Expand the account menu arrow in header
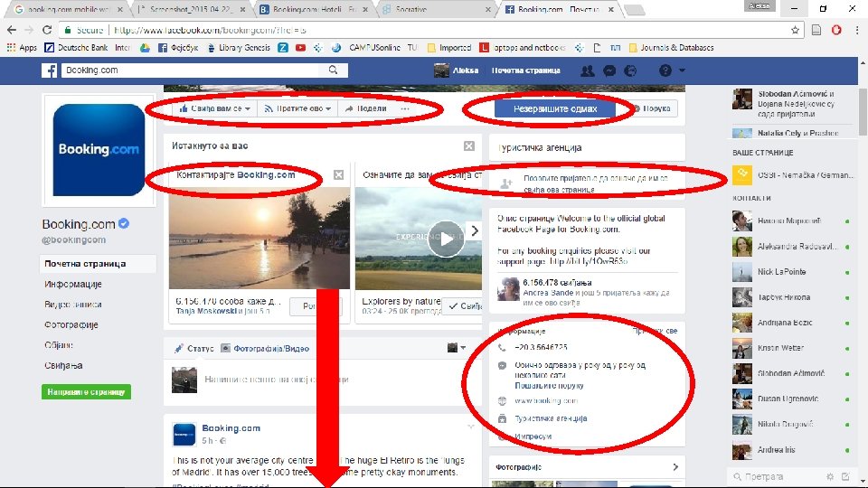The width and height of the screenshot is (868, 488). (682, 70)
